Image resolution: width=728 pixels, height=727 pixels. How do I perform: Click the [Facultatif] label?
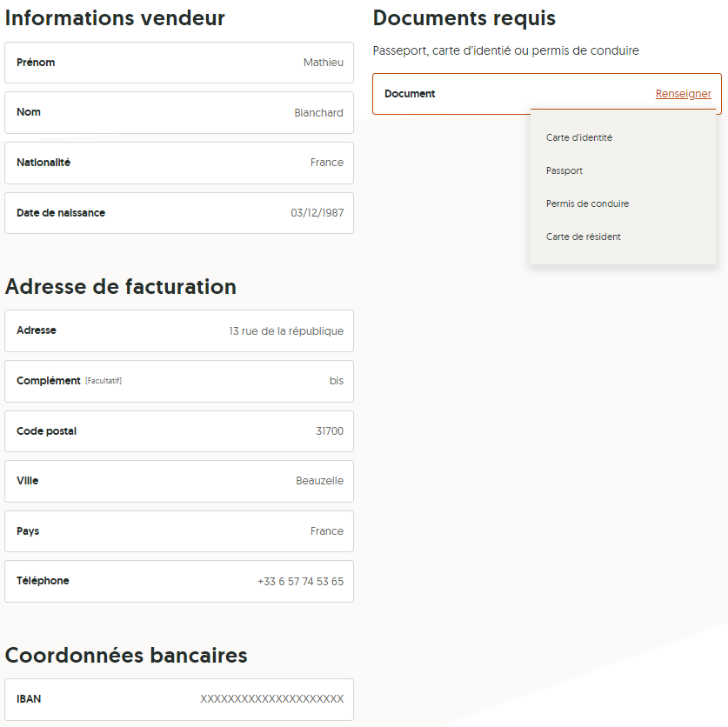pos(104,381)
